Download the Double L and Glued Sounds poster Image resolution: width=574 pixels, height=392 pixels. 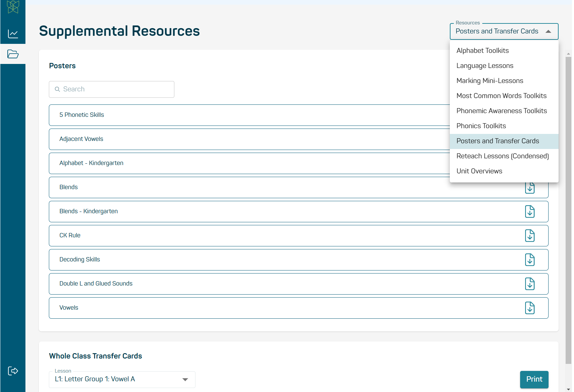click(x=530, y=284)
